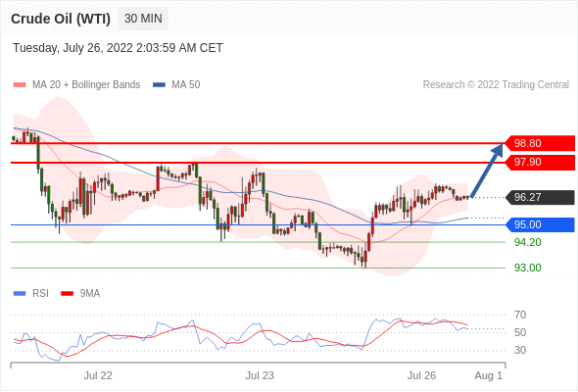Click the Crude Oil (WTI) title

[x=61, y=19]
